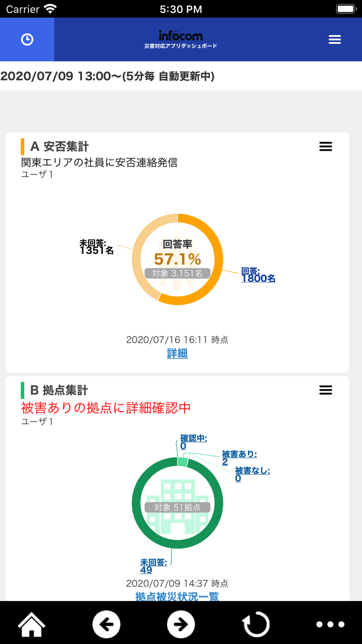Go back using the left arrow icon

coord(106,624)
